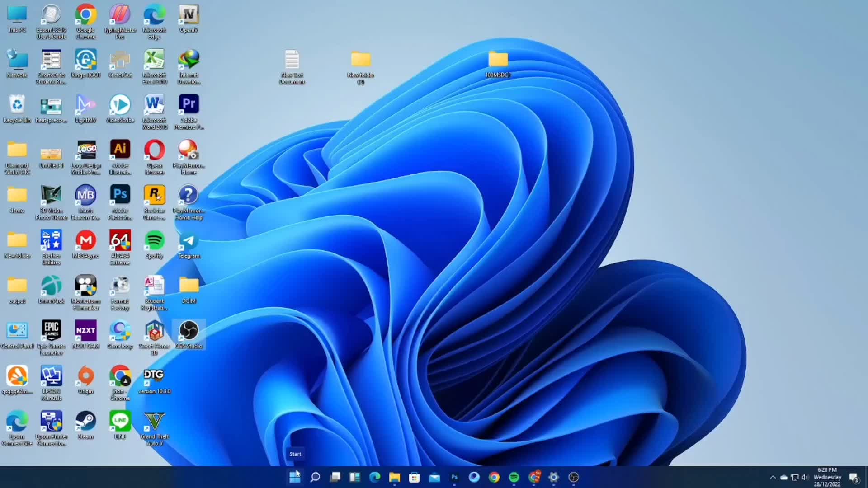Screen dimensions: 868x488
Task: Select the DriverPack desktop icon
Action: tap(51, 290)
